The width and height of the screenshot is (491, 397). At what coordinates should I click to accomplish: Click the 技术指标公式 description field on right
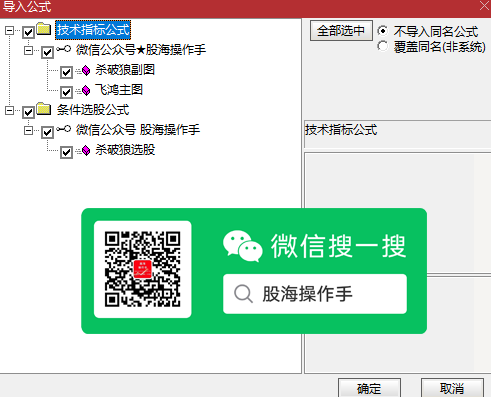397,134
